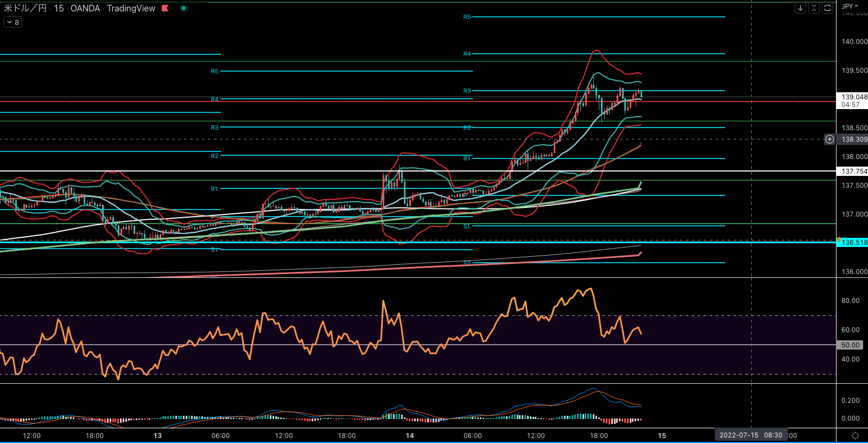Click the OANDA broker label in title
Viewport: 868px width, 444px height.
pyautogui.click(x=85, y=8)
